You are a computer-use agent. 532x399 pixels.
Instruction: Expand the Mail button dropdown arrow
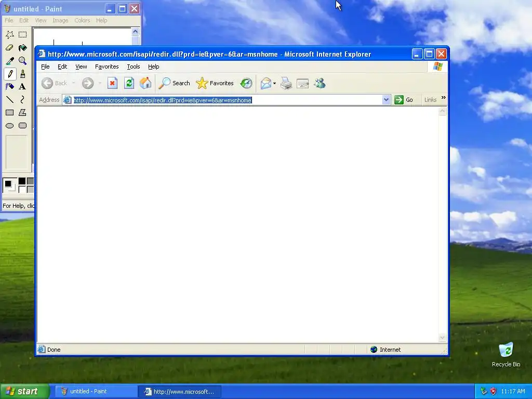tap(274, 83)
